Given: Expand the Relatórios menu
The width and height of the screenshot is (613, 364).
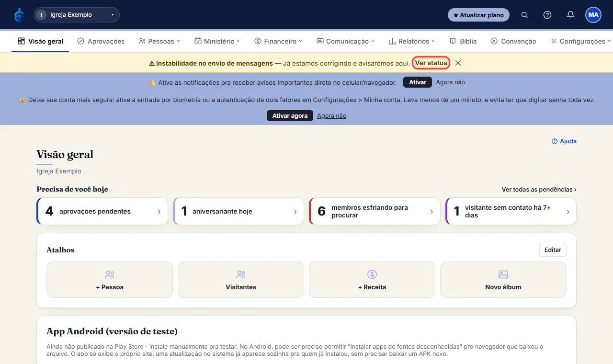Looking at the screenshot, I should click(x=411, y=41).
